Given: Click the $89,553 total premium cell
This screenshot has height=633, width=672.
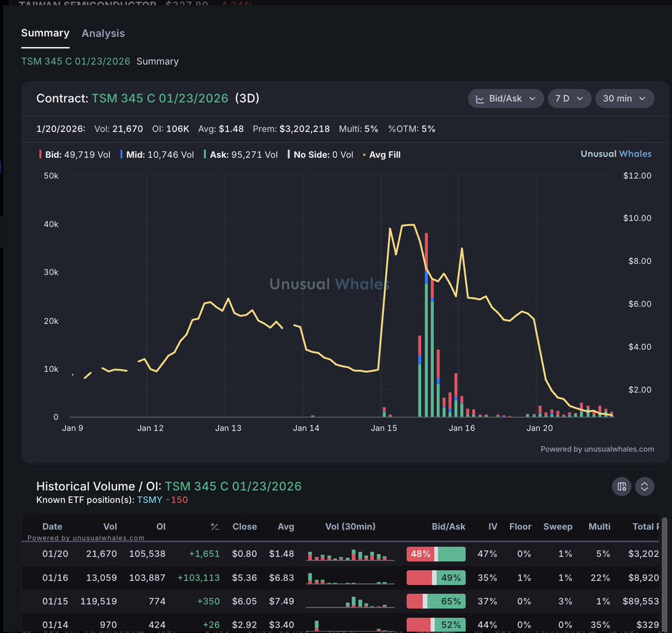Looking at the screenshot, I should coord(641,601).
